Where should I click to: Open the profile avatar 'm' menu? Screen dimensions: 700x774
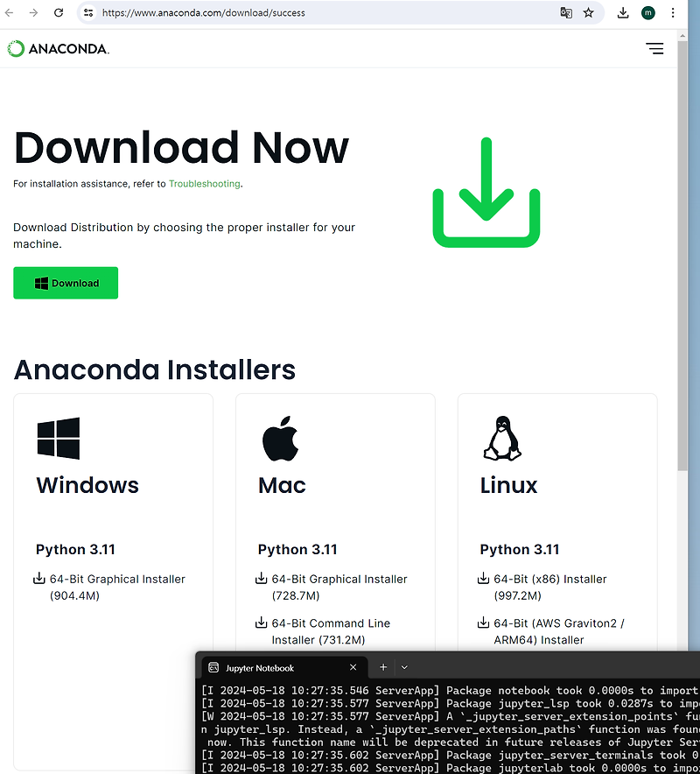(x=647, y=13)
